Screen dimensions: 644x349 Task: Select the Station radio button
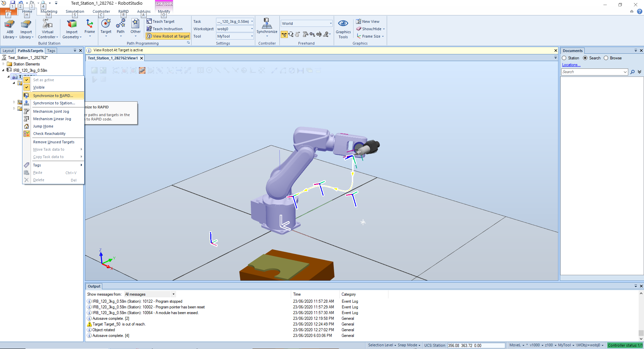pos(564,58)
